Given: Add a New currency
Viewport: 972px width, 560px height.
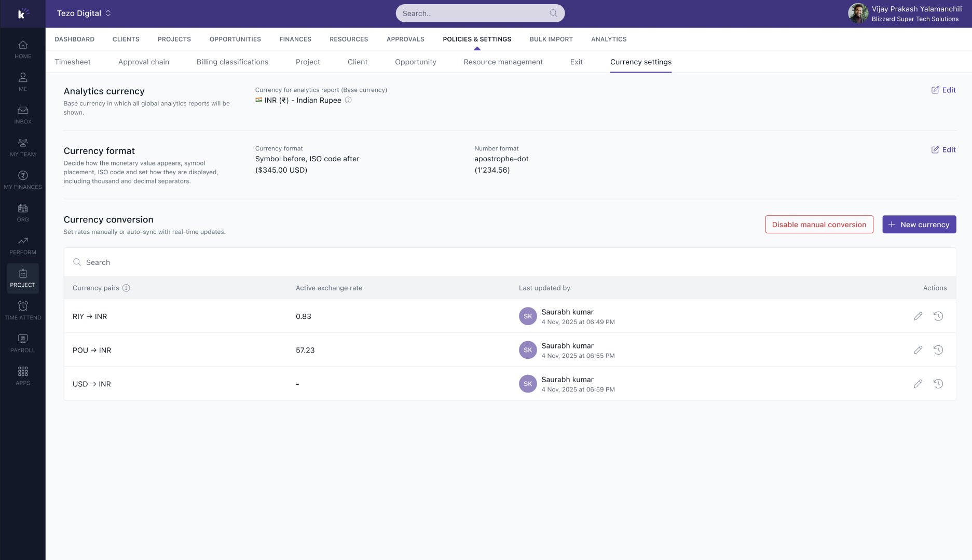Looking at the screenshot, I should coord(919,225).
